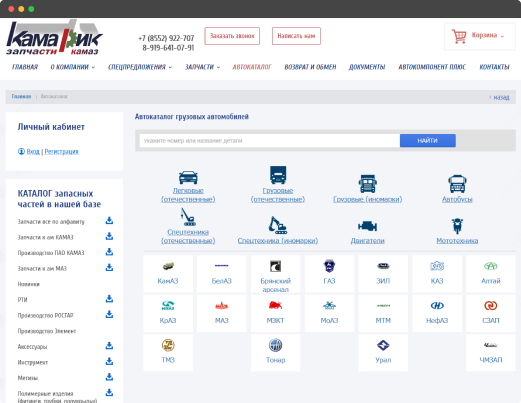
Task: Expand the Спецпредложения menu
Action: pyautogui.click(x=140, y=67)
